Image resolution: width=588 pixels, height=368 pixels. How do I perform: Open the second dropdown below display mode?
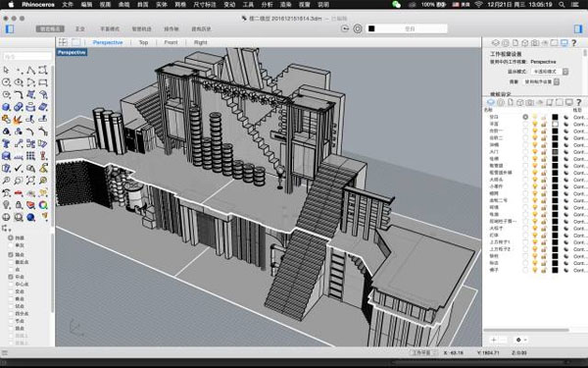(540, 81)
